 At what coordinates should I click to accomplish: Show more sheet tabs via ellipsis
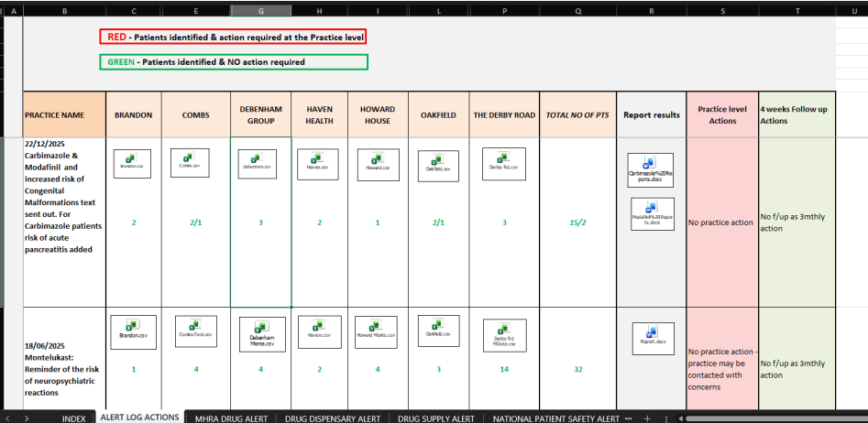[x=628, y=418]
